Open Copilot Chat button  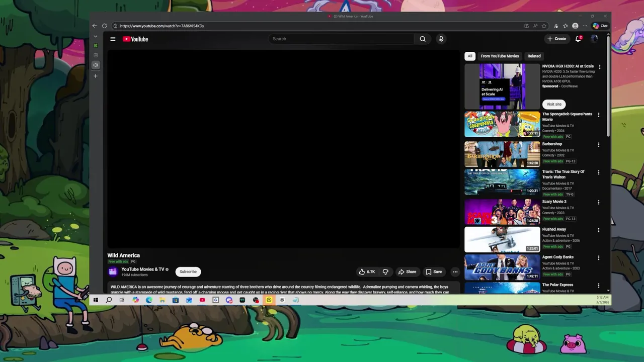pyautogui.click(x=600, y=26)
